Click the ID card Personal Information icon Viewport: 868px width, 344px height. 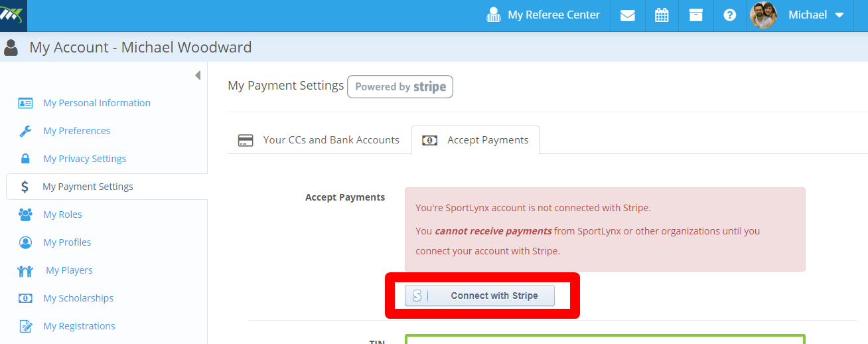tap(25, 103)
